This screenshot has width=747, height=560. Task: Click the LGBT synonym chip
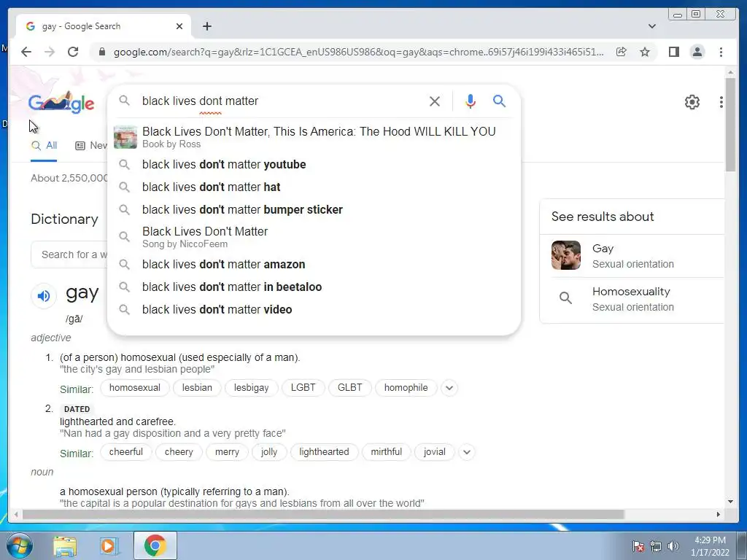point(303,388)
